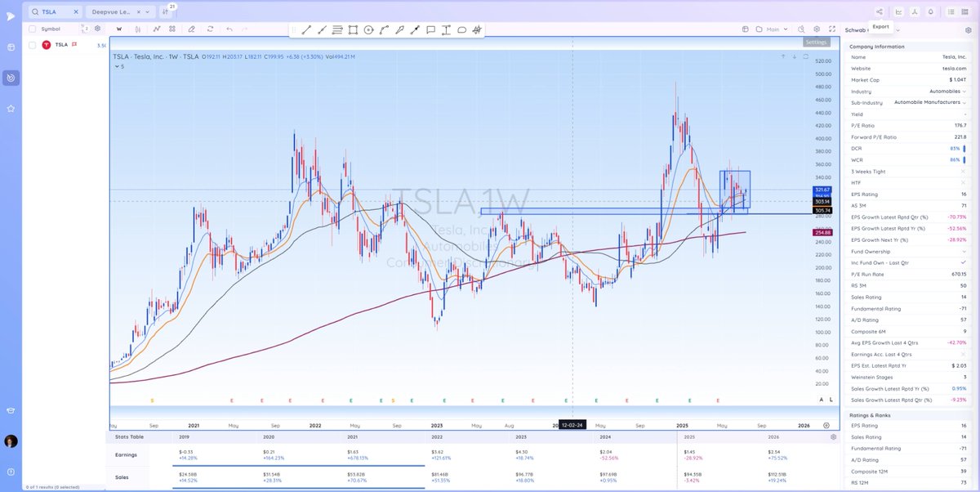Toggle the red flag on TSLA row
Viewport: 980px width, 492px height.
(x=74, y=45)
